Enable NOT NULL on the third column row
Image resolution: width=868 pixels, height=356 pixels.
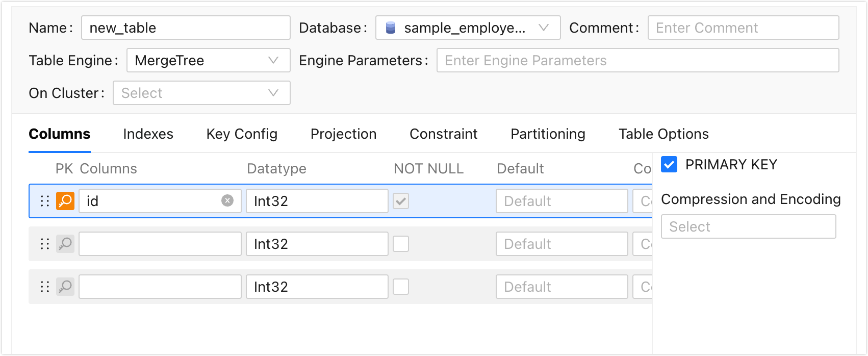401,287
